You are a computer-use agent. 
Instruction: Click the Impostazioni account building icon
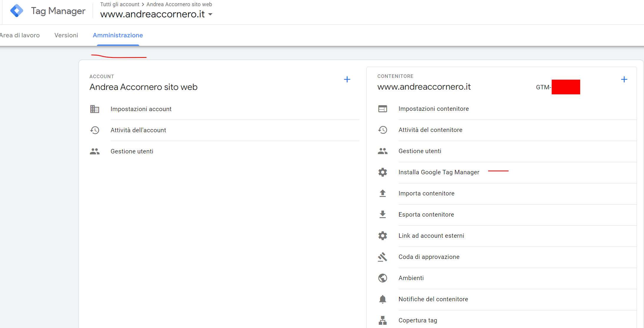[94, 109]
